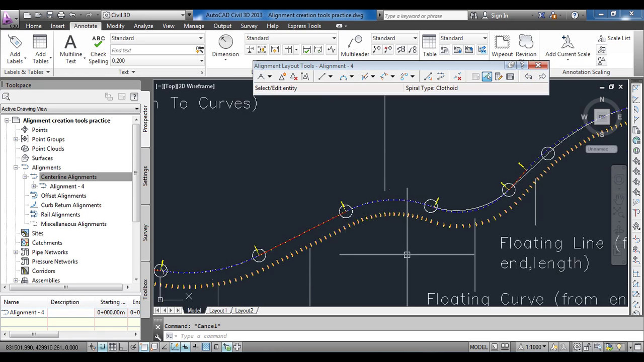This screenshot has height=362, width=644.
Task: Toggle object snap in status bar
Action: (144, 347)
